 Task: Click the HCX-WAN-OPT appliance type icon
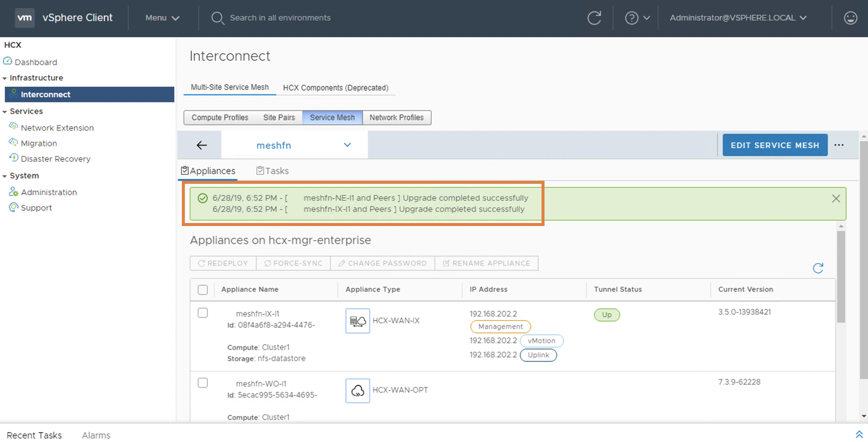(x=358, y=391)
